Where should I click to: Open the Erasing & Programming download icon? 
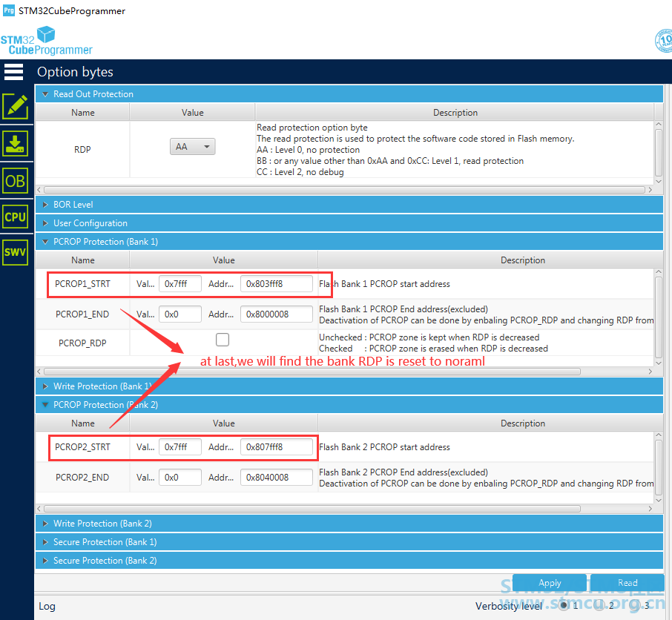(16, 143)
